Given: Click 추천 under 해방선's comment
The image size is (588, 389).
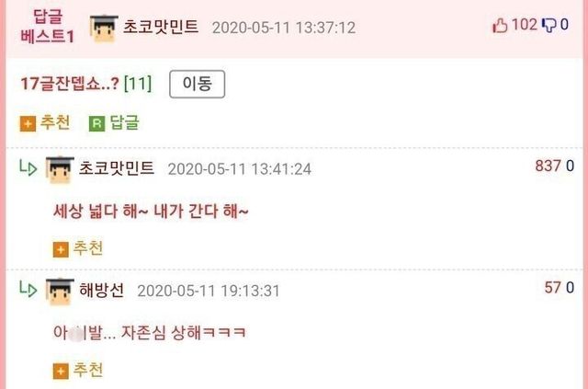Looking at the screenshot, I should 78,371.
